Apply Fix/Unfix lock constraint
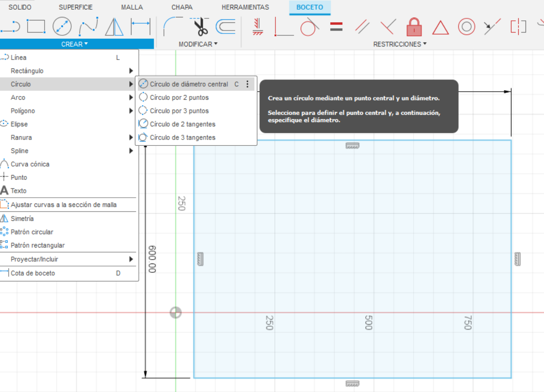 coord(414,27)
